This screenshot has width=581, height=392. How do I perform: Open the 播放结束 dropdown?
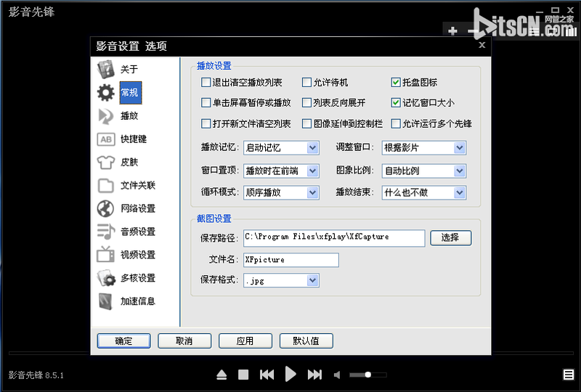click(x=424, y=192)
